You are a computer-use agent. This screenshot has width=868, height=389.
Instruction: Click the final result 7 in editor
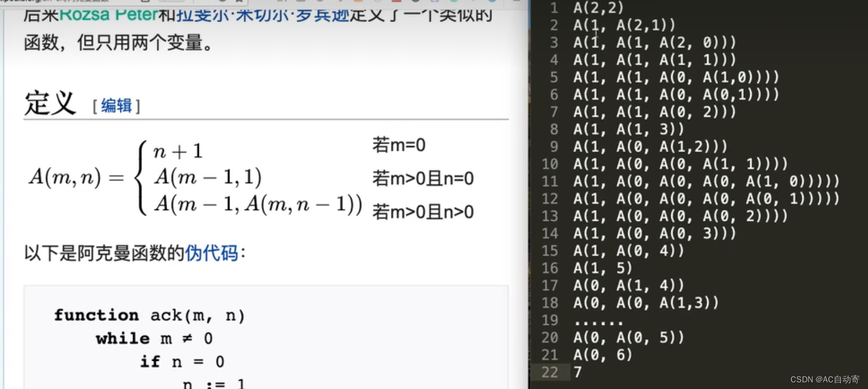coord(577,372)
